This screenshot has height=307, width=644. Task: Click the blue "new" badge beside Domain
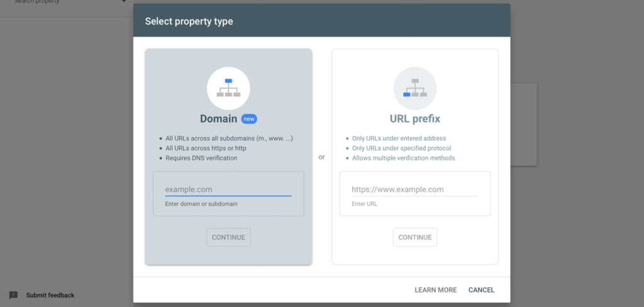click(249, 119)
